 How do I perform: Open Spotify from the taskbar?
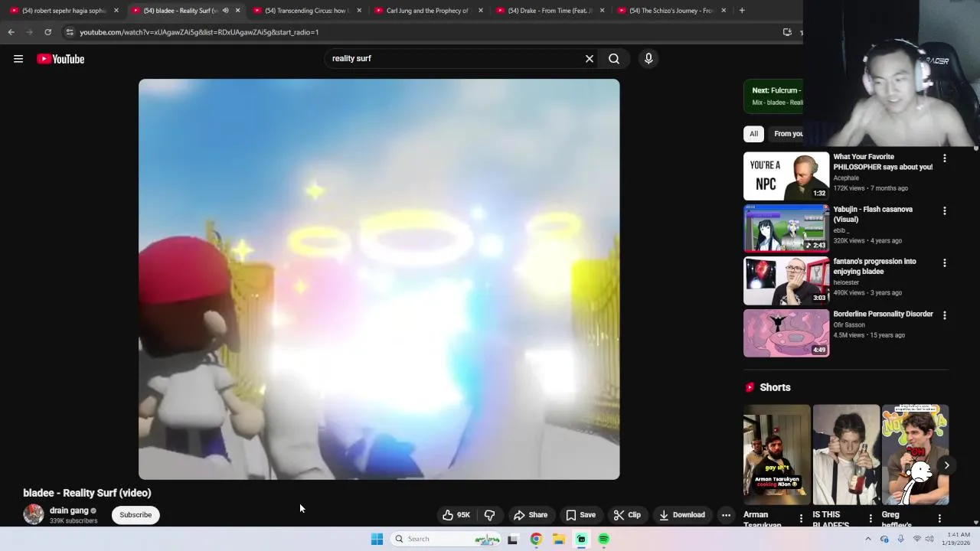pyautogui.click(x=604, y=539)
